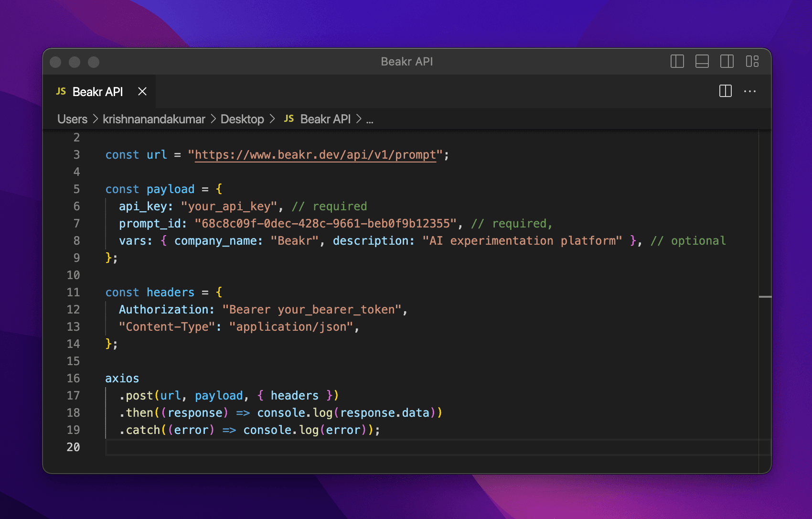Split the editor to the right
Screen dimensions: 812x519
click(725, 91)
